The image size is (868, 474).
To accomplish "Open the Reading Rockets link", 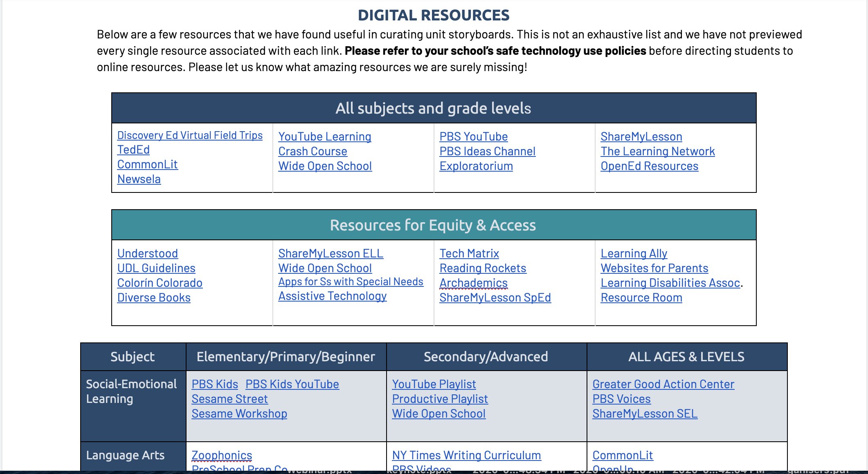I will [483, 268].
